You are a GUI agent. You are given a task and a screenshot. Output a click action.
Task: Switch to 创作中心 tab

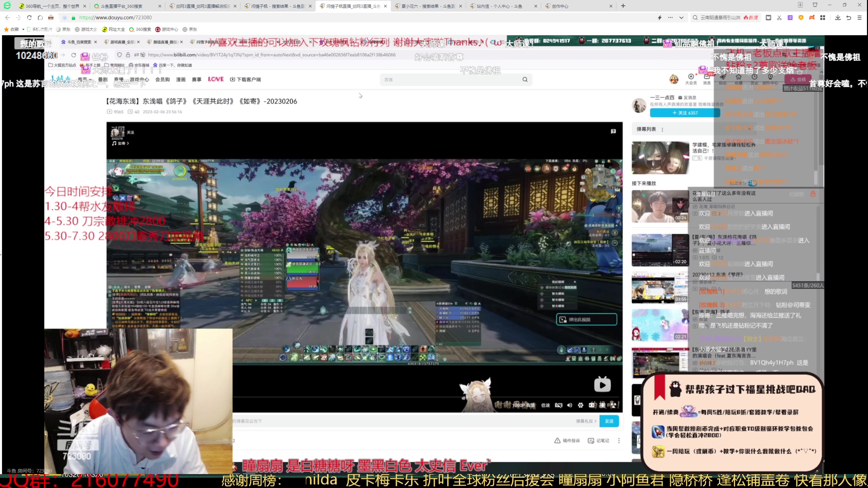pyautogui.click(x=579, y=6)
